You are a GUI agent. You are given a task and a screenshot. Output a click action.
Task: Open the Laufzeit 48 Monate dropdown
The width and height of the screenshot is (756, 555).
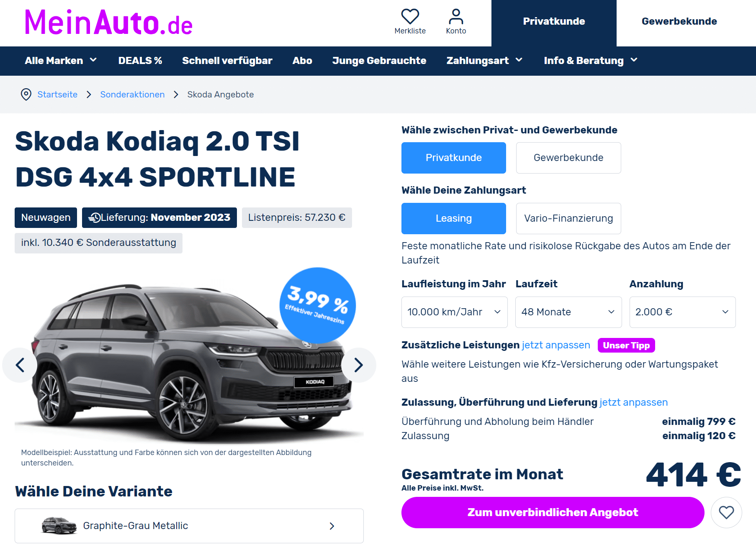[x=568, y=312]
